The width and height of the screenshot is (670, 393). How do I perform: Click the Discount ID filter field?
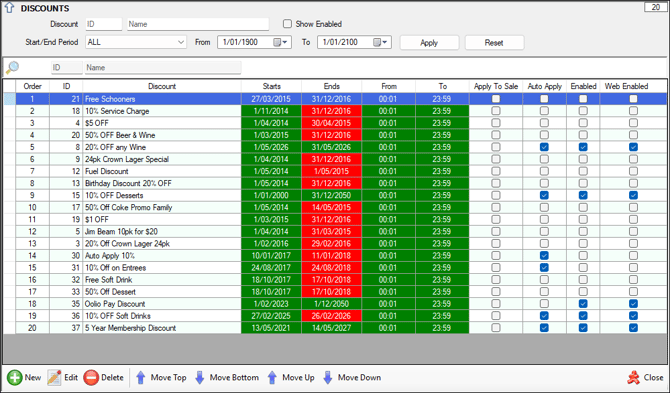pyautogui.click(x=104, y=24)
